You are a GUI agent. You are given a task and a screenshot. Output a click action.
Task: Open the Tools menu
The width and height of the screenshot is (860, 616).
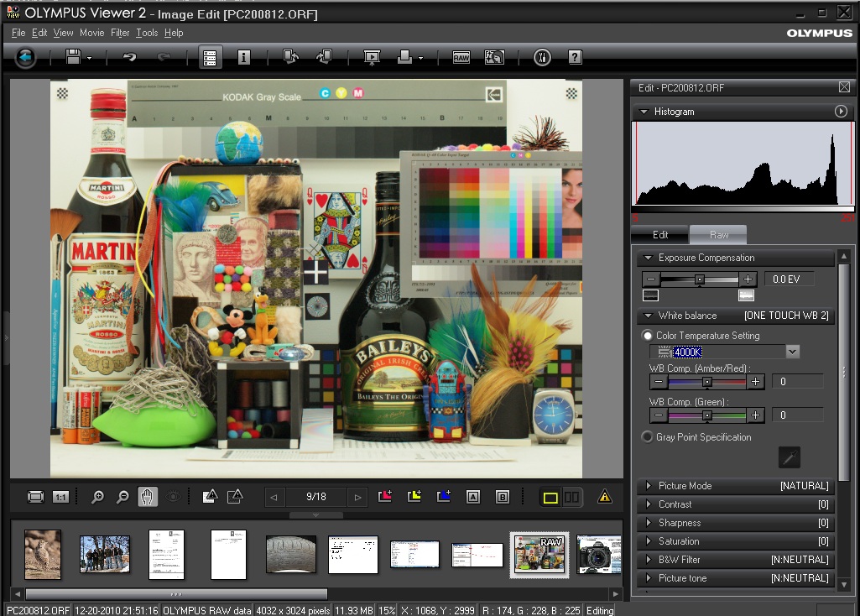[x=147, y=33]
